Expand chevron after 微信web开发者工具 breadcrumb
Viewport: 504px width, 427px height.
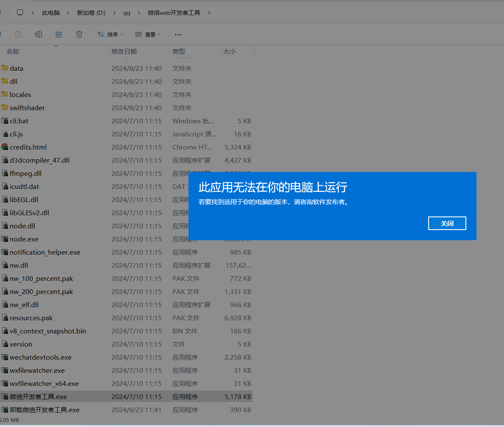209,13
